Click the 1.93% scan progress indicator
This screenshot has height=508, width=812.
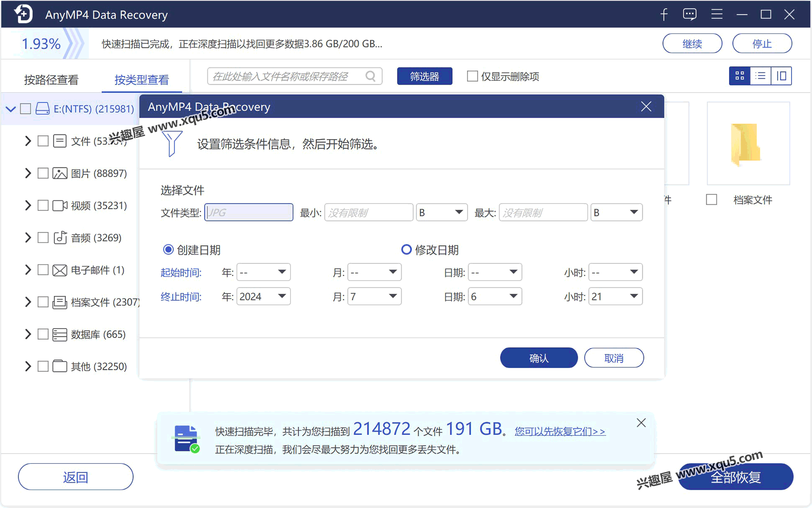tap(41, 44)
